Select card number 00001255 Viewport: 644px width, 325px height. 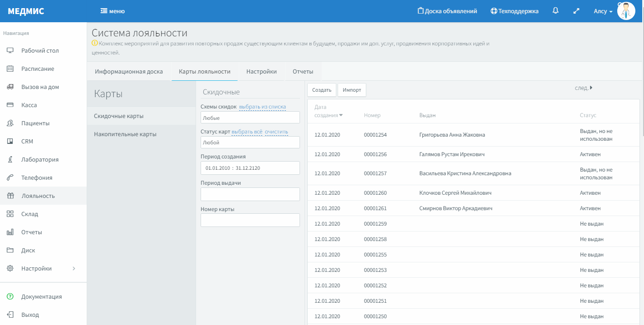click(375, 255)
